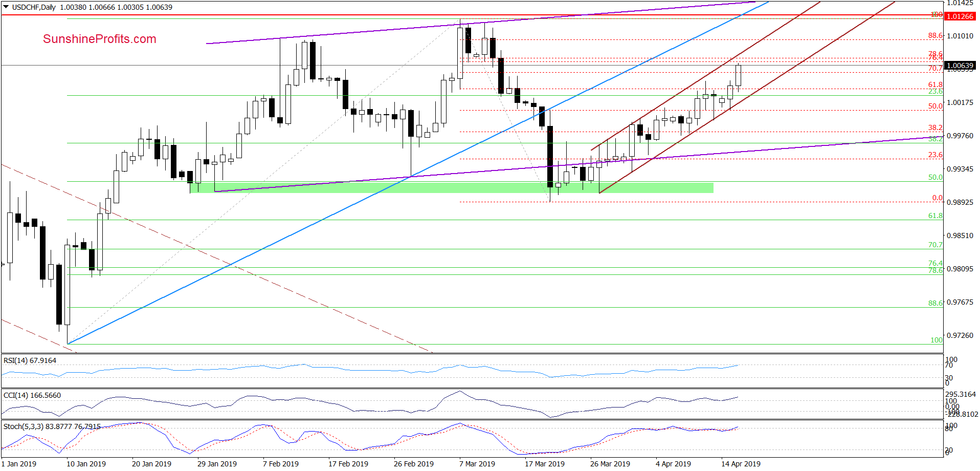Click the 0.98510 price axis value
This screenshot has width=980, height=471.
pyautogui.click(x=960, y=235)
